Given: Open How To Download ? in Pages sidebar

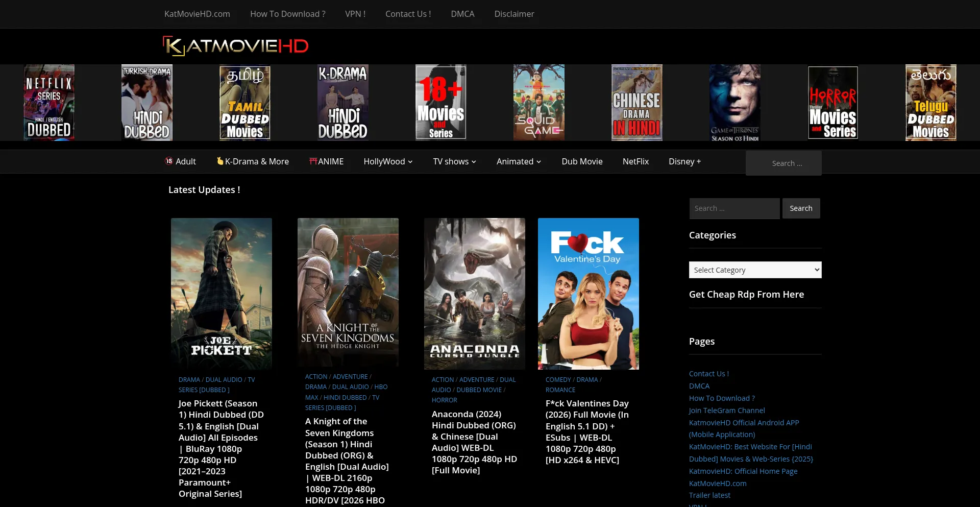Looking at the screenshot, I should point(722,398).
